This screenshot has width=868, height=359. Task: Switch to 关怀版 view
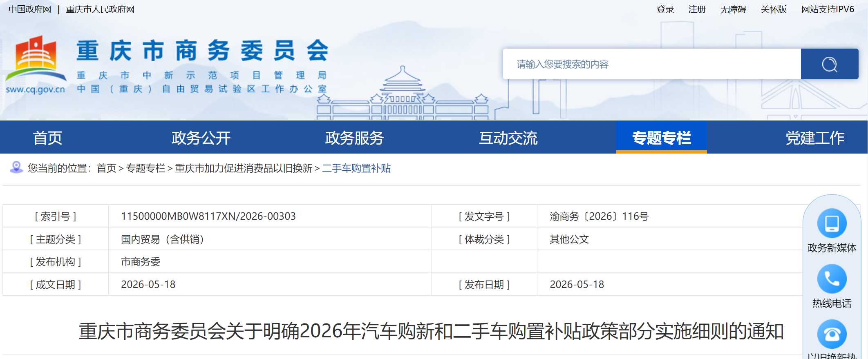(774, 9)
